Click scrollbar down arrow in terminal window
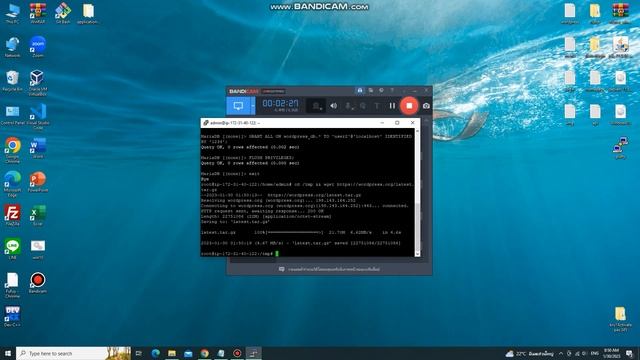This screenshot has height=360, width=640. click(417, 253)
